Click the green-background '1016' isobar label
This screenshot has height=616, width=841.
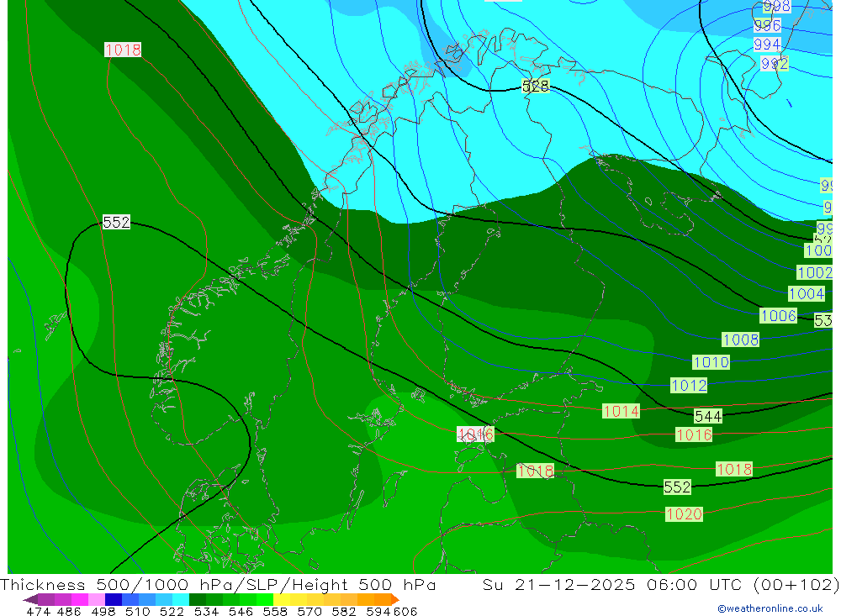click(x=694, y=434)
